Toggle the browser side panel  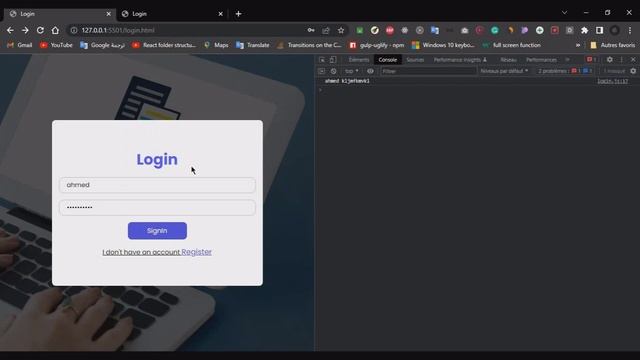click(599, 30)
